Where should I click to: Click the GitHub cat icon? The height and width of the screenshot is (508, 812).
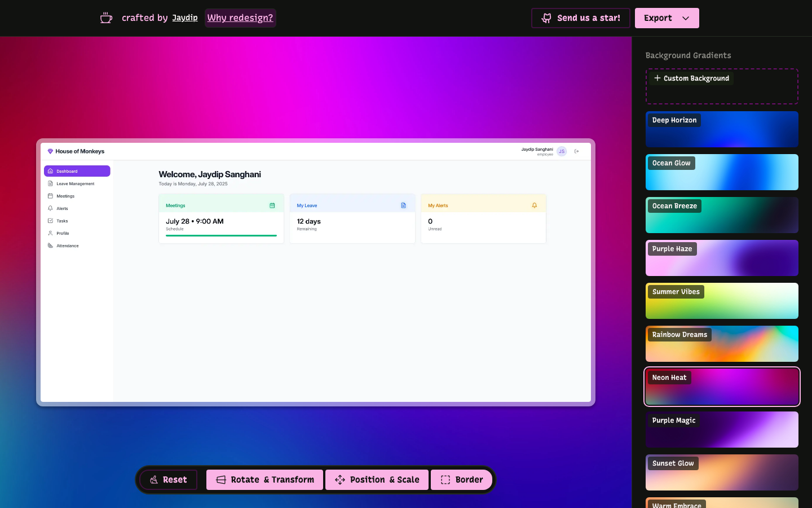pyautogui.click(x=546, y=18)
